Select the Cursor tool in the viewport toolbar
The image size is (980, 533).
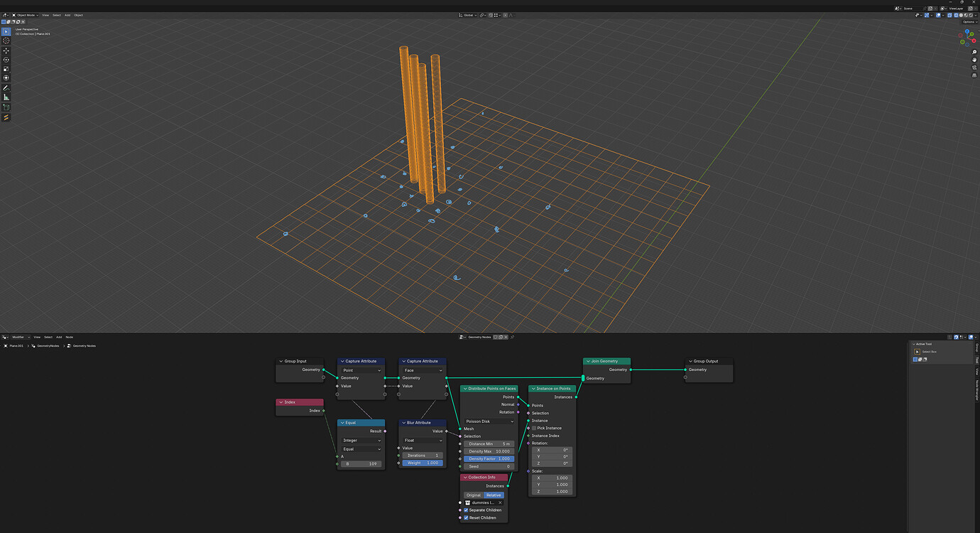tap(6, 41)
